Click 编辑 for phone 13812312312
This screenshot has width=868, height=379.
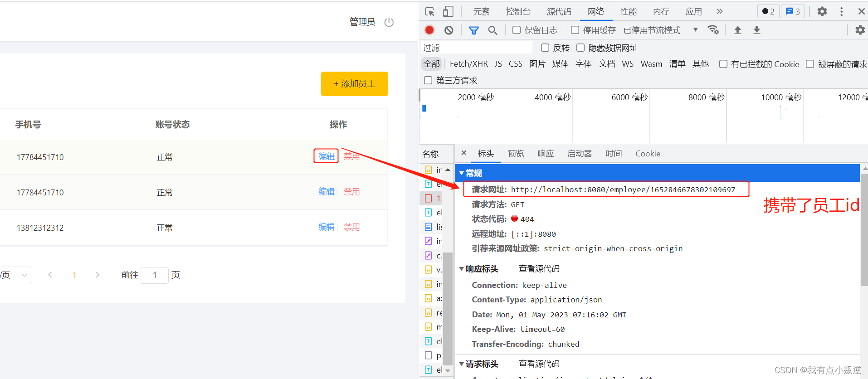point(327,227)
